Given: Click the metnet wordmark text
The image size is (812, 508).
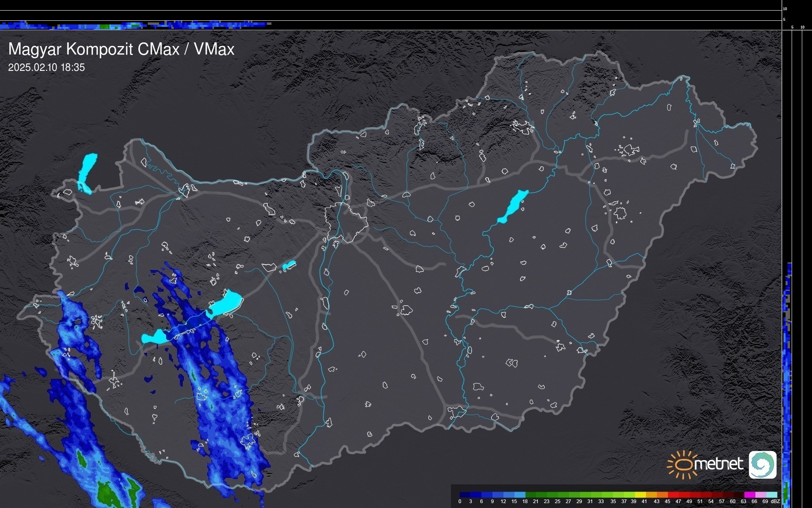Looking at the screenshot, I should pos(718,464).
